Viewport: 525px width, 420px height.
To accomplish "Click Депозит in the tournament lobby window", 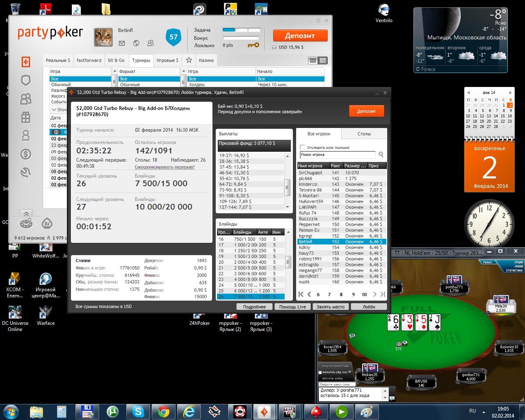I will pos(367,111).
